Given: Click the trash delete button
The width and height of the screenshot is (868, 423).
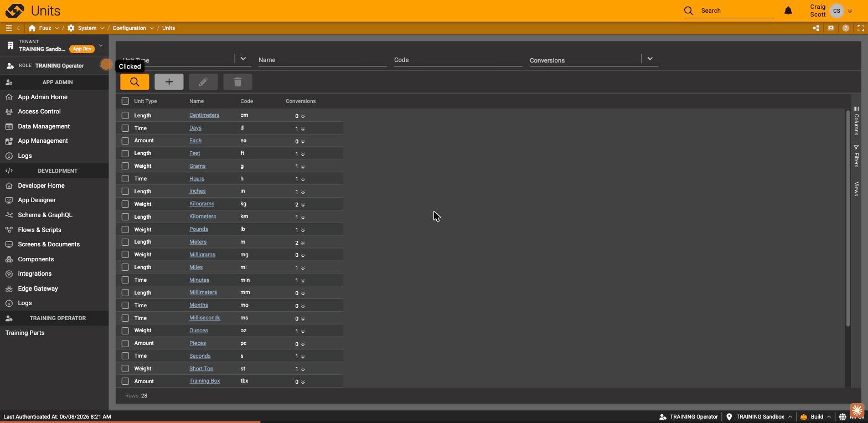Looking at the screenshot, I should pyautogui.click(x=237, y=82).
